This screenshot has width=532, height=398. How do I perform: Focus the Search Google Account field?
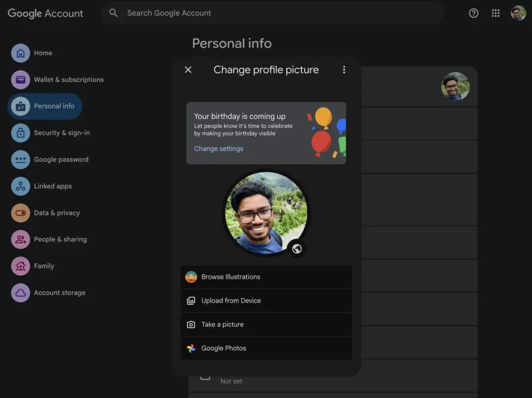click(272, 13)
